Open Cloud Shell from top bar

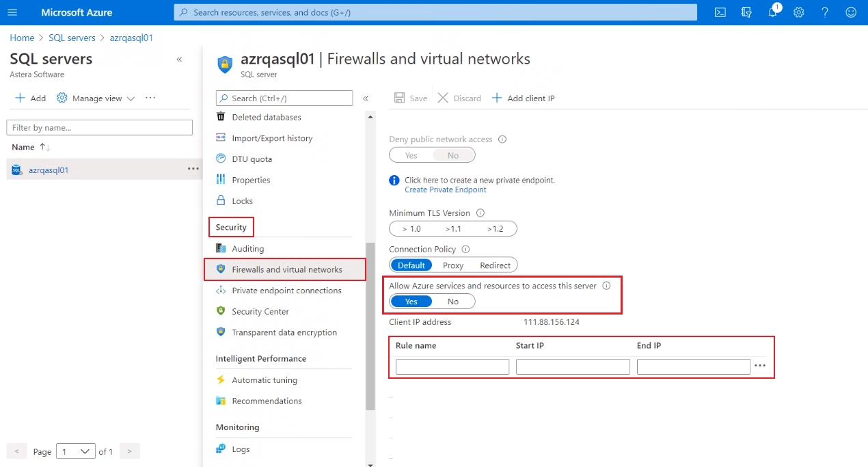(x=720, y=12)
